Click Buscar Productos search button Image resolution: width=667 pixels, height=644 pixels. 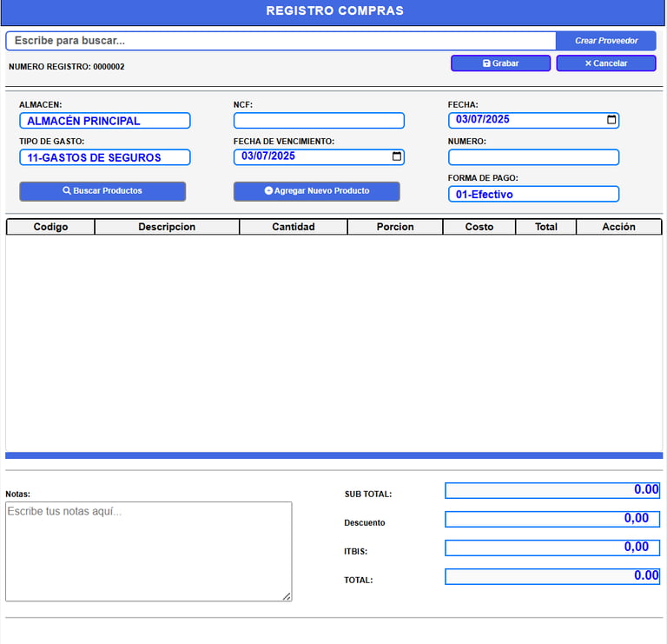[102, 191]
